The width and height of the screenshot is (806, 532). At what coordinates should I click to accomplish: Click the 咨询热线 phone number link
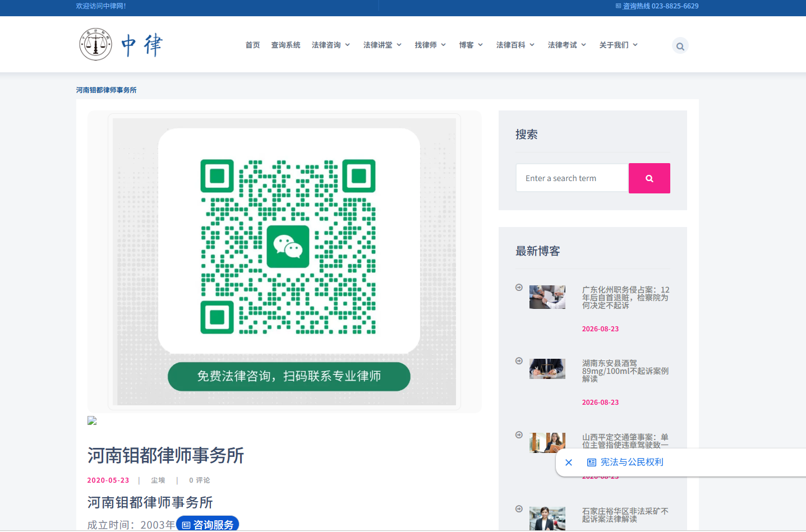click(661, 6)
